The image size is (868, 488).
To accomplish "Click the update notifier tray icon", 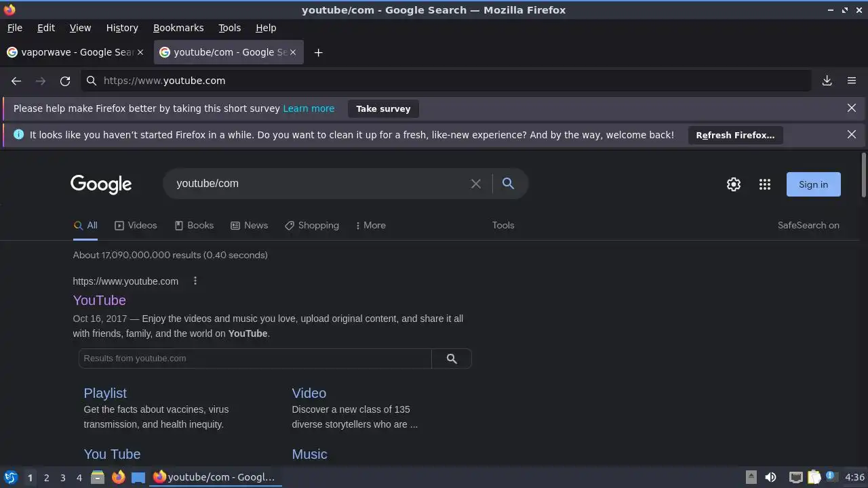I will tap(831, 477).
